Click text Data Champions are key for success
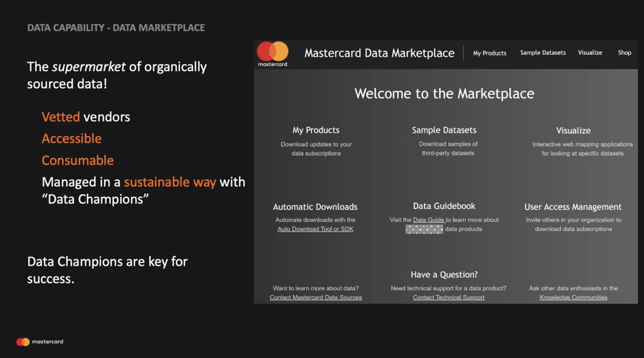This screenshot has width=644, height=358. [107, 270]
